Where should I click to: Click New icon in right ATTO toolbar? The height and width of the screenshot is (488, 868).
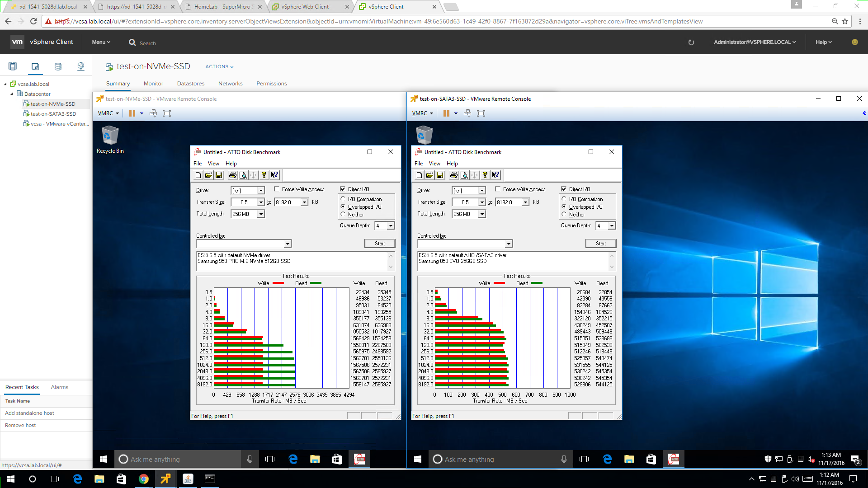coord(419,175)
